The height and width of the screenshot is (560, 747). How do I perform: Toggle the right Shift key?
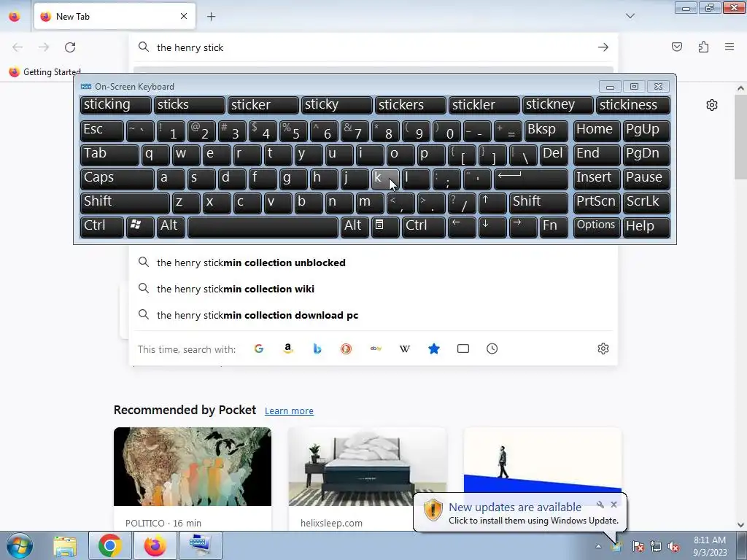538,203
